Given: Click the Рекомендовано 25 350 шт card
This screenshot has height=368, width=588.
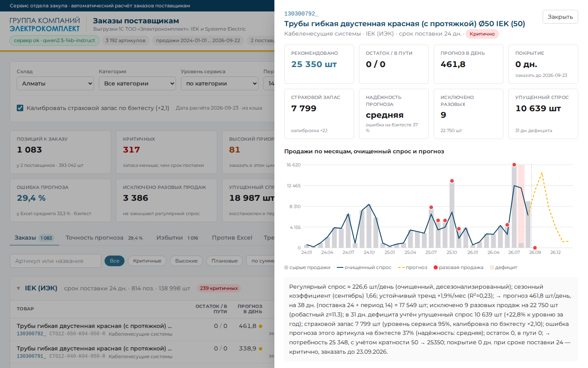Looking at the screenshot, I should click(x=319, y=64).
